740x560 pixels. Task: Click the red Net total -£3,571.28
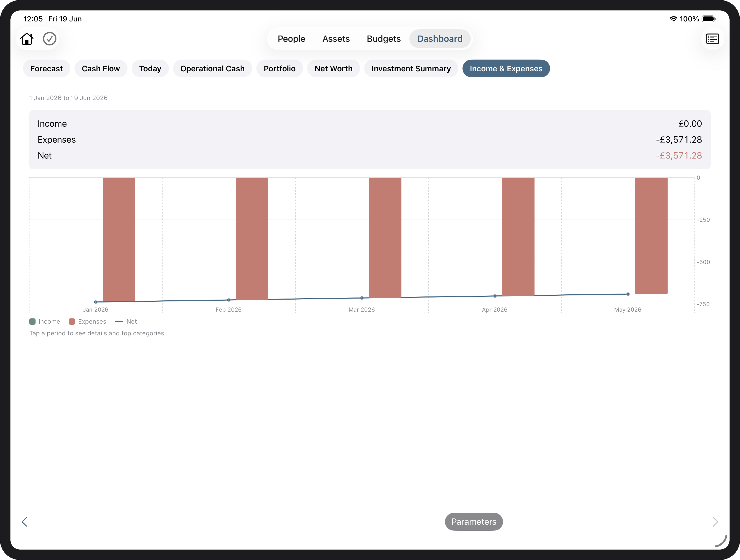coord(679,155)
